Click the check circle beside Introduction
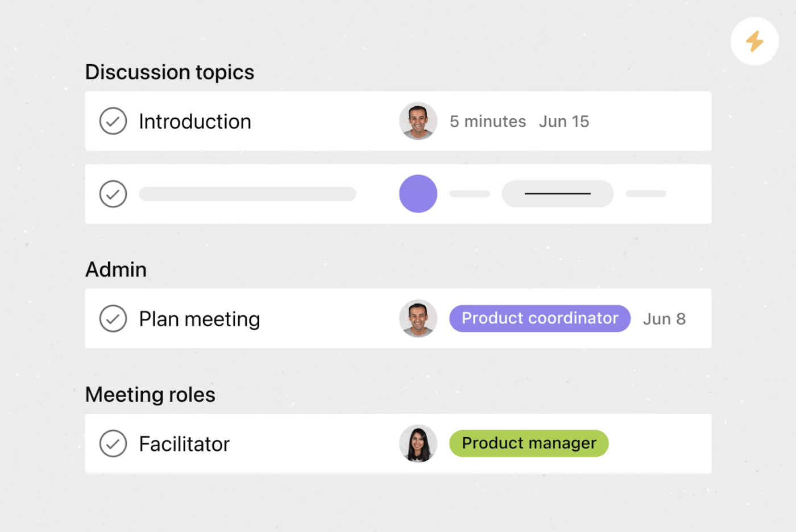 pos(113,121)
